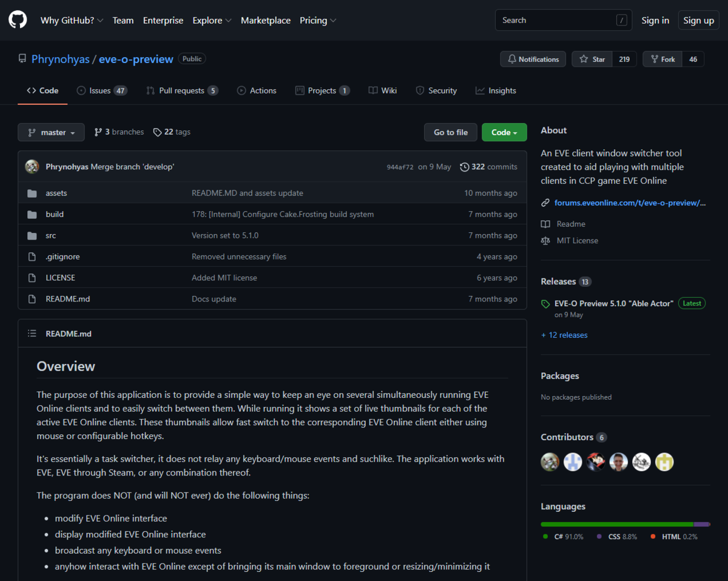This screenshot has height=581, width=728.
Task: Click the C# 91.0% language entry
Action: (x=564, y=537)
